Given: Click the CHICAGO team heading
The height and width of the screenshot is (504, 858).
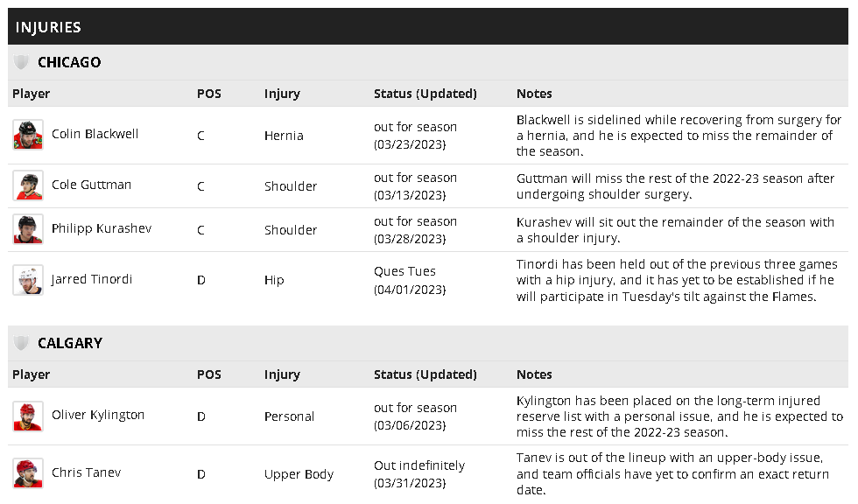Looking at the screenshot, I should coord(69,62).
